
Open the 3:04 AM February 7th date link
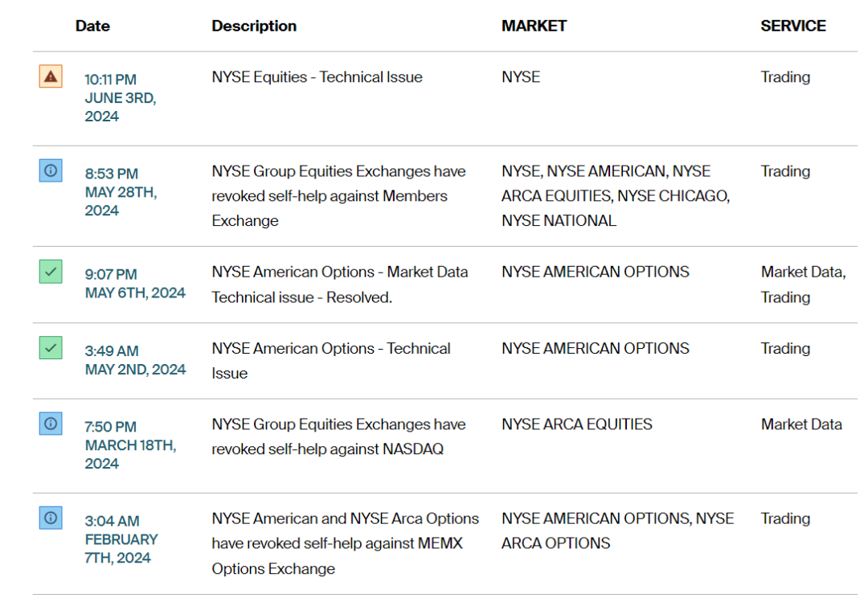tap(121, 539)
